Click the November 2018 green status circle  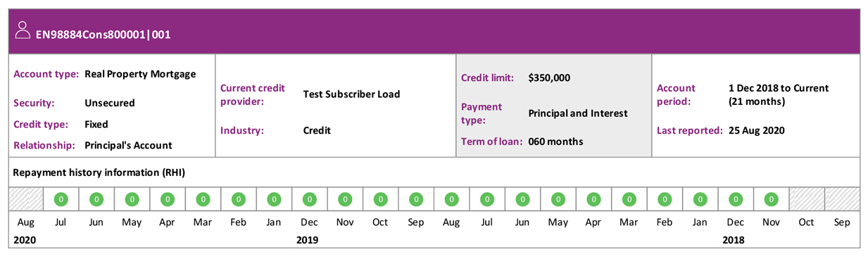click(x=772, y=199)
